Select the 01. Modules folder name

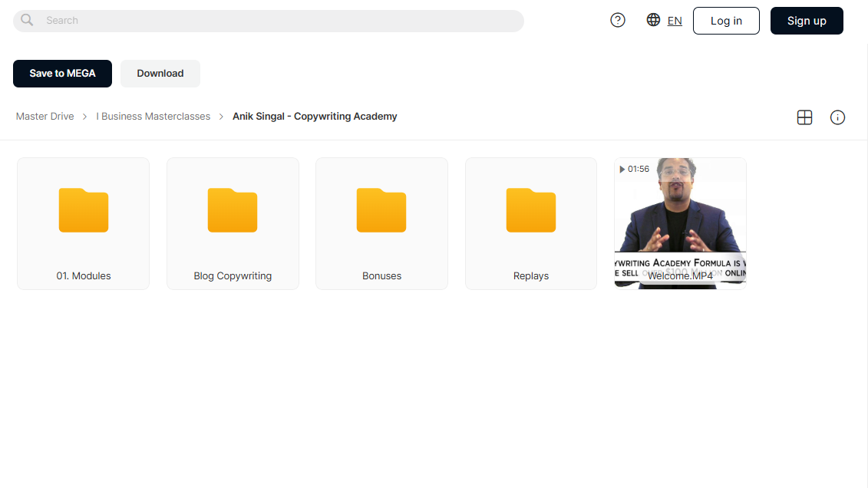point(84,276)
